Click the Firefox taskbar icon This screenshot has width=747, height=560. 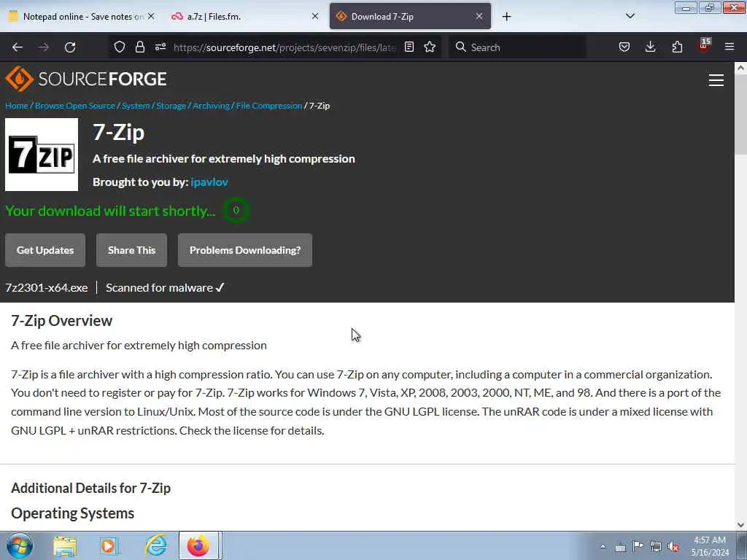198,545
